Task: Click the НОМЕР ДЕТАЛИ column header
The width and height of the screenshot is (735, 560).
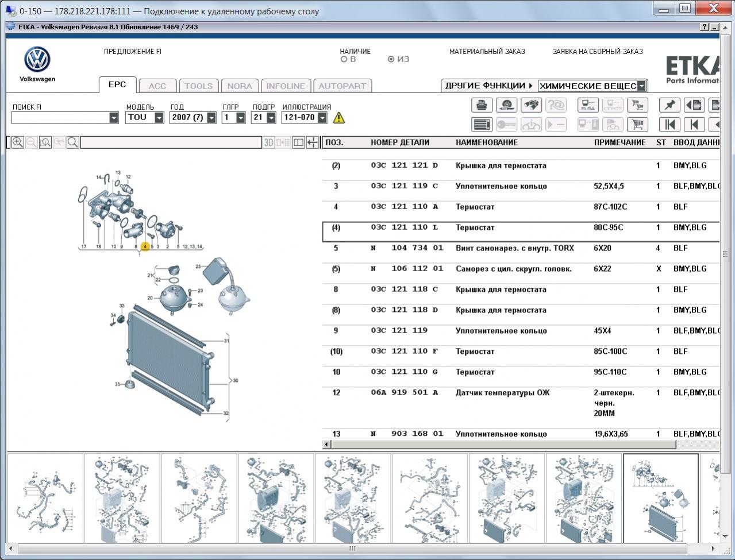Action: (400, 142)
